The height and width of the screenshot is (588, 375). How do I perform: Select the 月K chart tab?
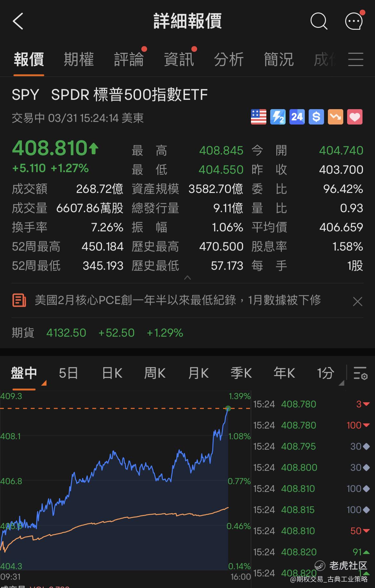pos(198,373)
